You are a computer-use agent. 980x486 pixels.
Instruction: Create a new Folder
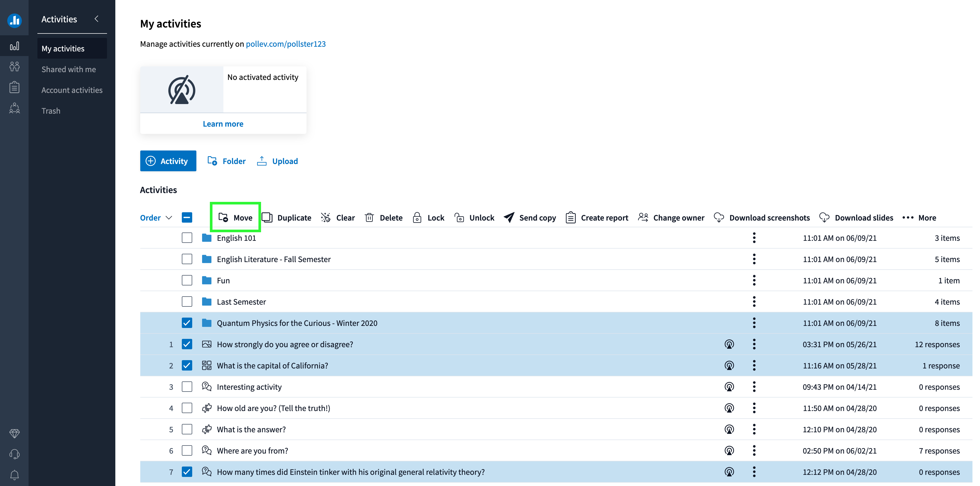(x=227, y=161)
